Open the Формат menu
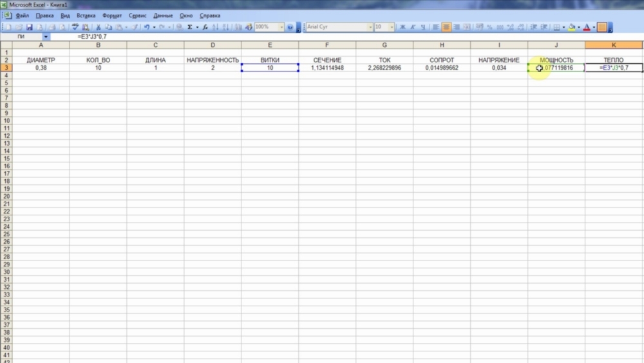 click(x=111, y=15)
